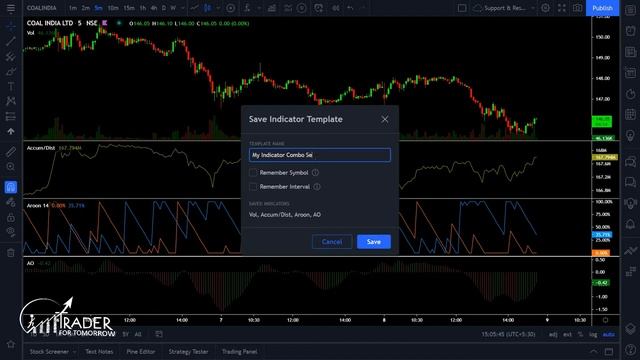This screenshot has height=360, width=640.
Task: Click the COALINDIA symbol search
Action: click(x=42, y=8)
